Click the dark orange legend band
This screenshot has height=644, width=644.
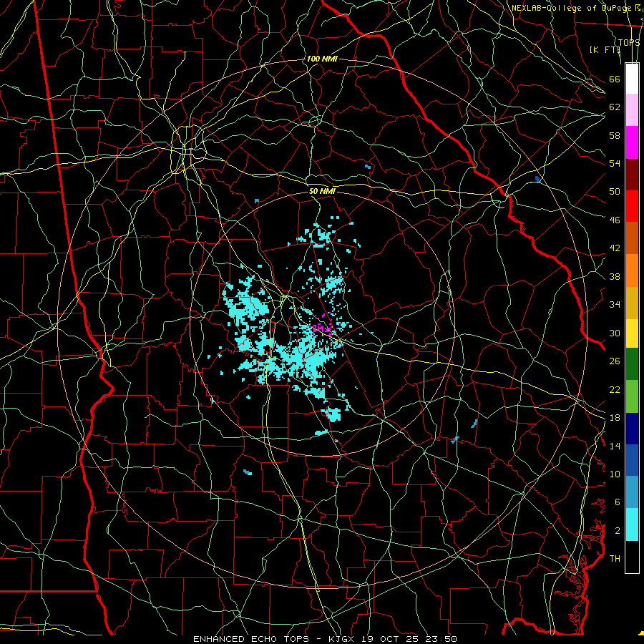tap(632, 238)
